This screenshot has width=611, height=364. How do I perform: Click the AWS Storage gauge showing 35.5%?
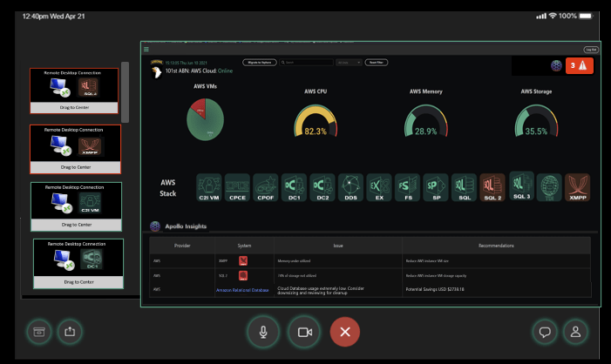536,121
